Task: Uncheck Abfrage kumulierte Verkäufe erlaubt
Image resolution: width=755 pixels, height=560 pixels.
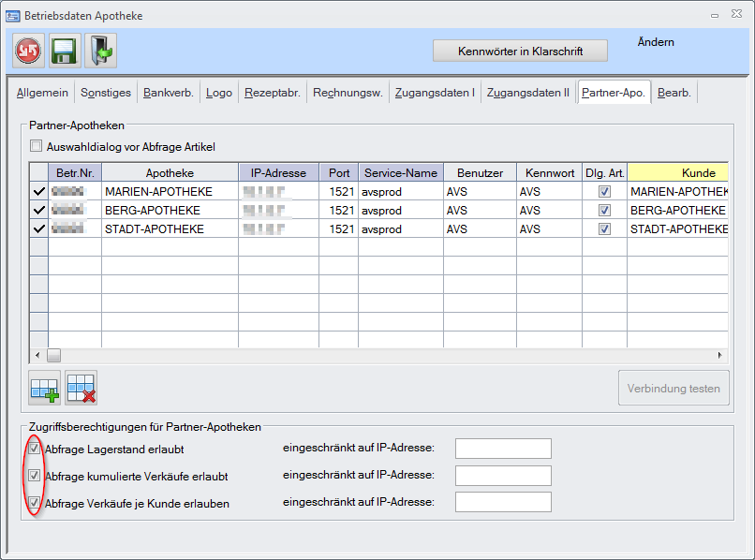Action: click(36, 476)
